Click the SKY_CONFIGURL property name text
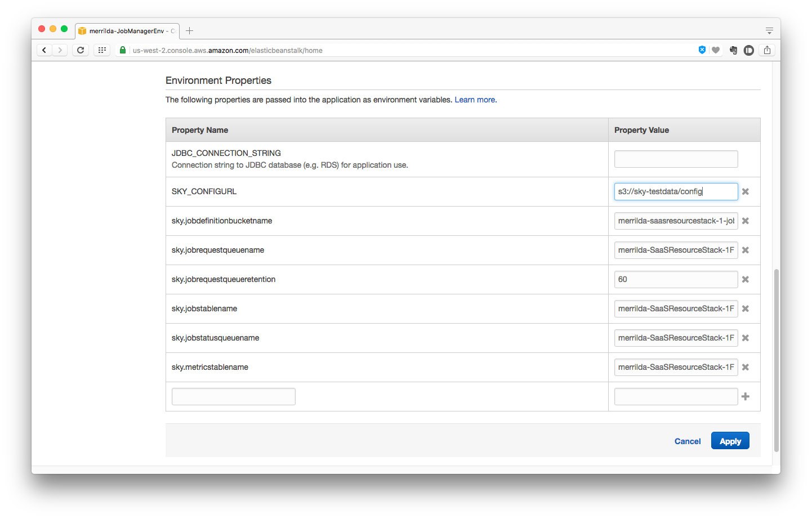 click(204, 191)
